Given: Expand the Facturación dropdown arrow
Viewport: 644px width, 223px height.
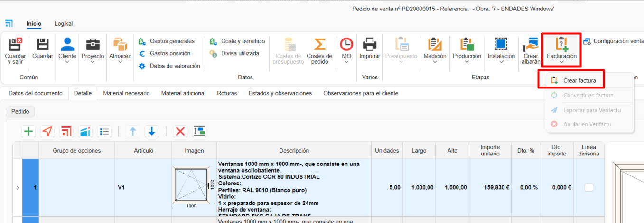Looking at the screenshot, I should tap(561, 62).
